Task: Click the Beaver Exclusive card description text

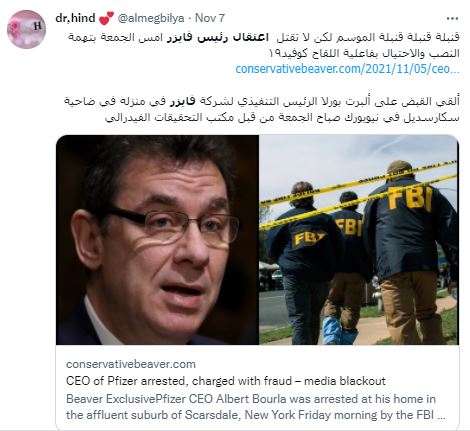Action: pyautogui.click(x=256, y=407)
